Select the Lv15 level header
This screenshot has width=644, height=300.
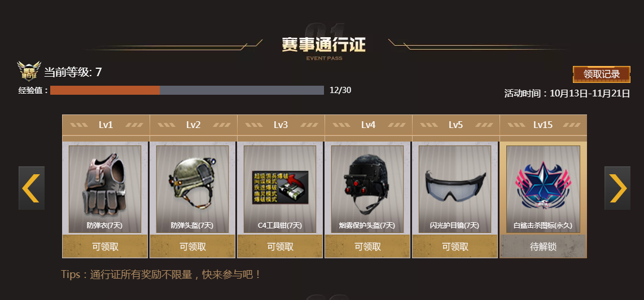click(x=543, y=125)
